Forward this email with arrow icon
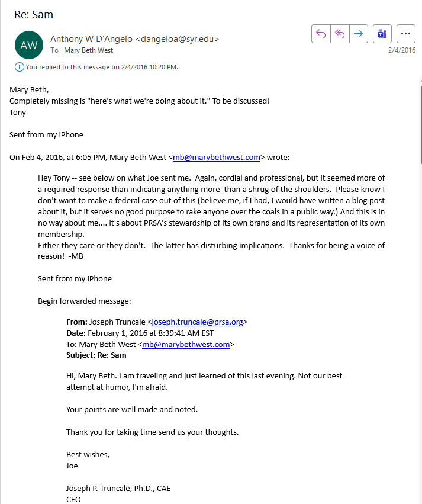This screenshot has height=504, width=422. coord(359,33)
